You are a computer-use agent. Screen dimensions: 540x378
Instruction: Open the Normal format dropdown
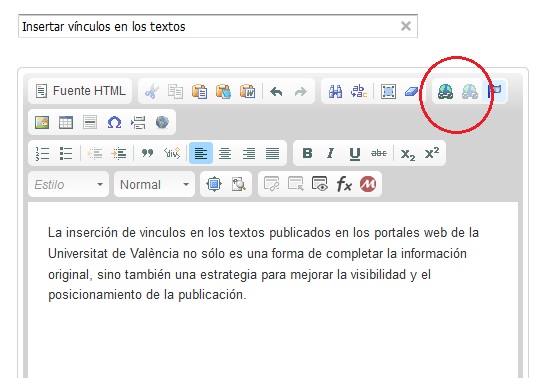(154, 184)
